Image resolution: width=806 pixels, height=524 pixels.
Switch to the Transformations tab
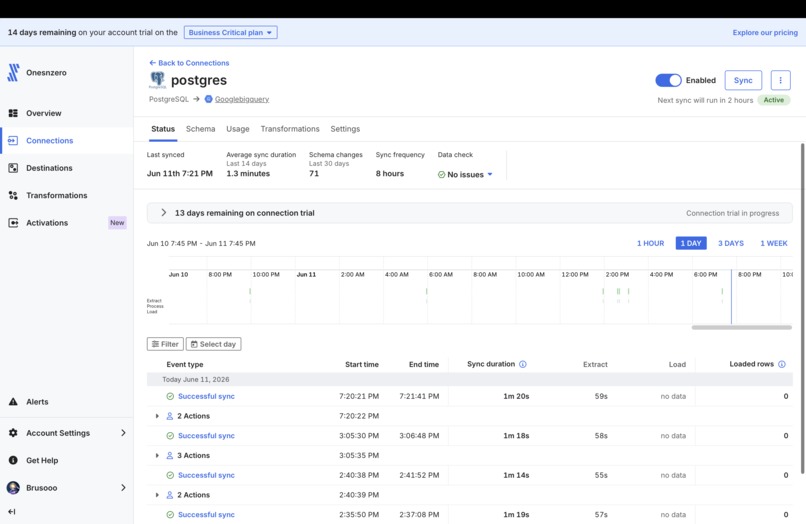[290, 129]
